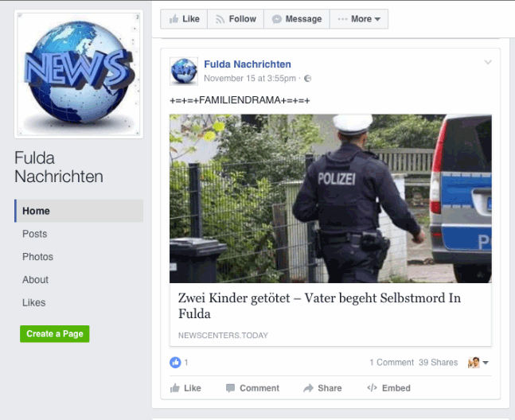Click Comment button under the post

coord(252,388)
